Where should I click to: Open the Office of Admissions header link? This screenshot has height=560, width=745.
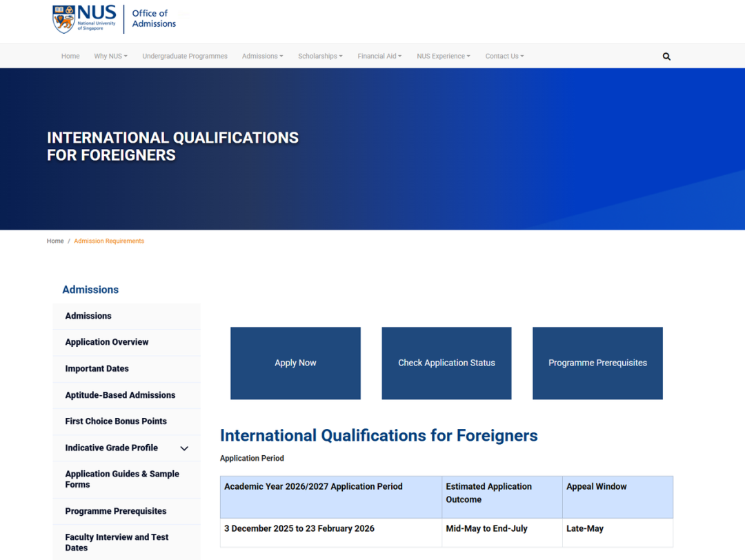153,19
